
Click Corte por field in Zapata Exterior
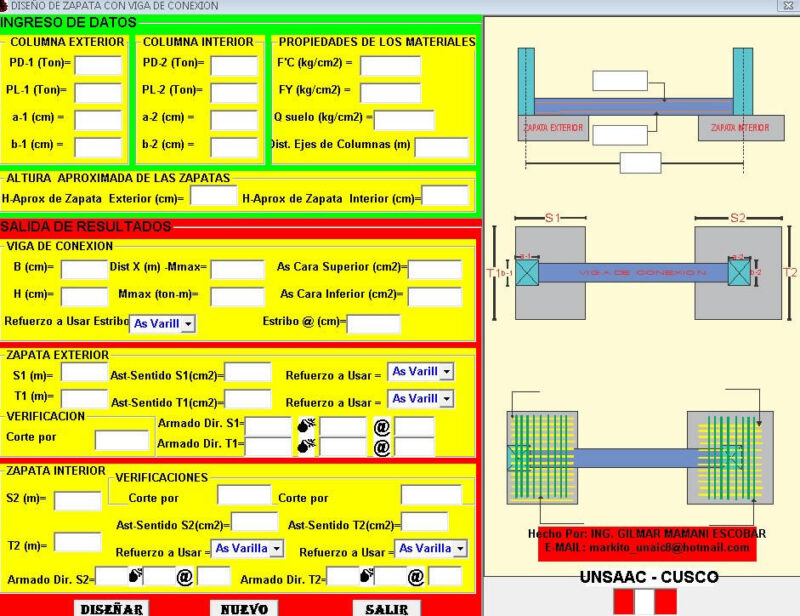click(x=122, y=440)
